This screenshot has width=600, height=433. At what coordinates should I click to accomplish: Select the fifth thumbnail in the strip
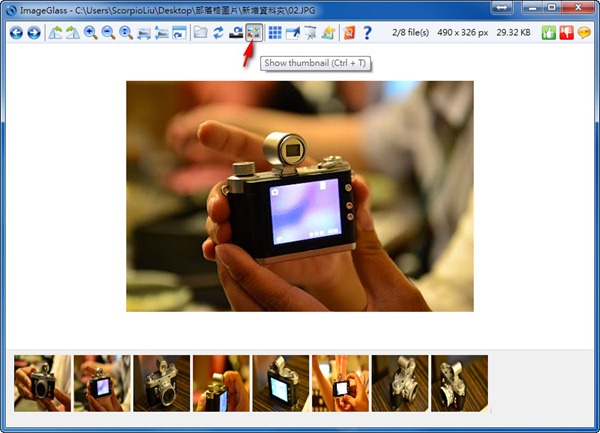tap(281, 383)
